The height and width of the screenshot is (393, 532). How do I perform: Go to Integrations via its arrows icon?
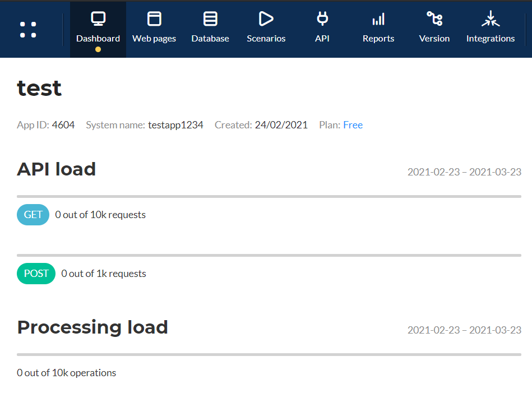click(x=491, y=20)
